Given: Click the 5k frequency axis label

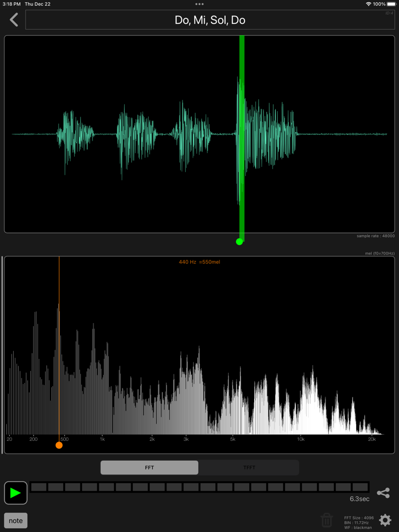Looking at the screenshot, I should pyautogui.click(x=233, y=439).
